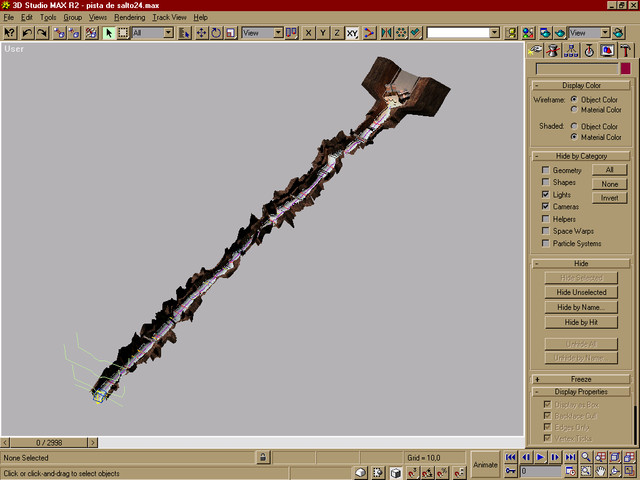The height and width of the screenshot is (480, 640).
Task: Collapse the Hide rollout
Action: 581,263
